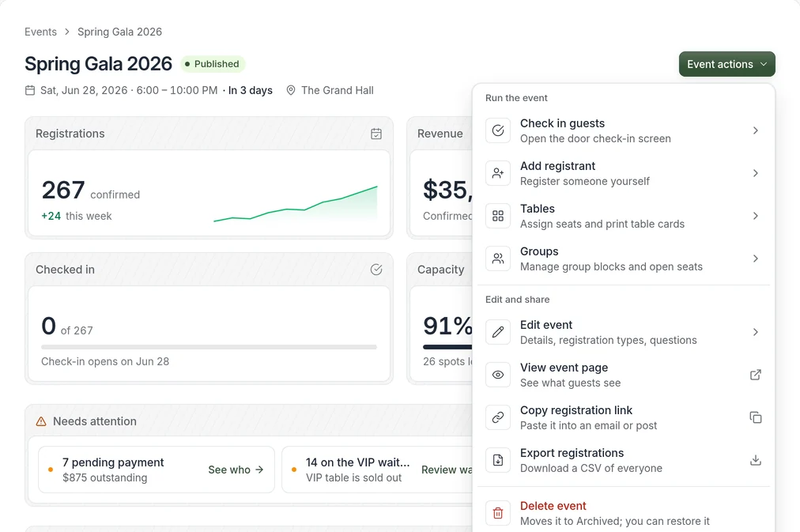The height and width of the screenshot is (532, 800).
Task: Click the download icon beside Export registrations
Action: click(x=756, y=460)
